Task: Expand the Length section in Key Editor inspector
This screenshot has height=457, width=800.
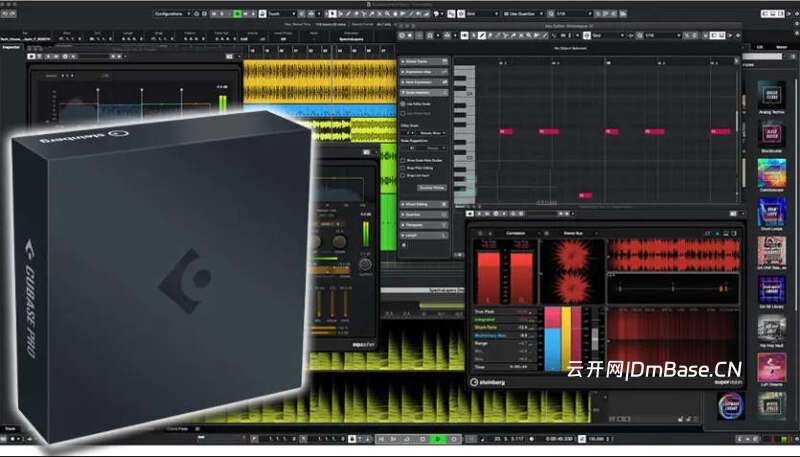Action: 424,235
